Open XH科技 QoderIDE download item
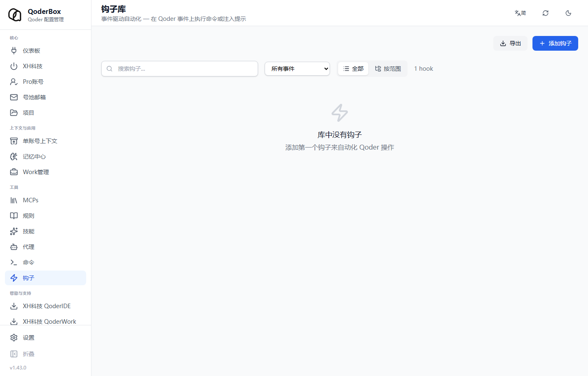The image size is (588, 376). point(45,306)
